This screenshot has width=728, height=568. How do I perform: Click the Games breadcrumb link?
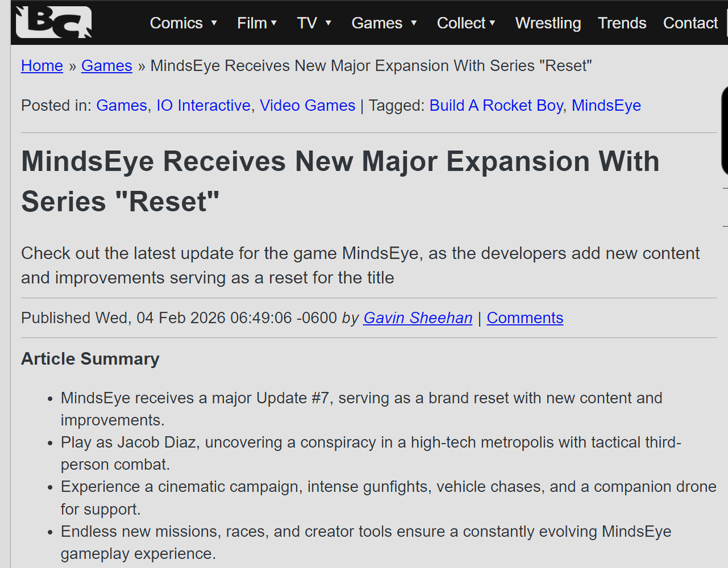coord(107,66)
